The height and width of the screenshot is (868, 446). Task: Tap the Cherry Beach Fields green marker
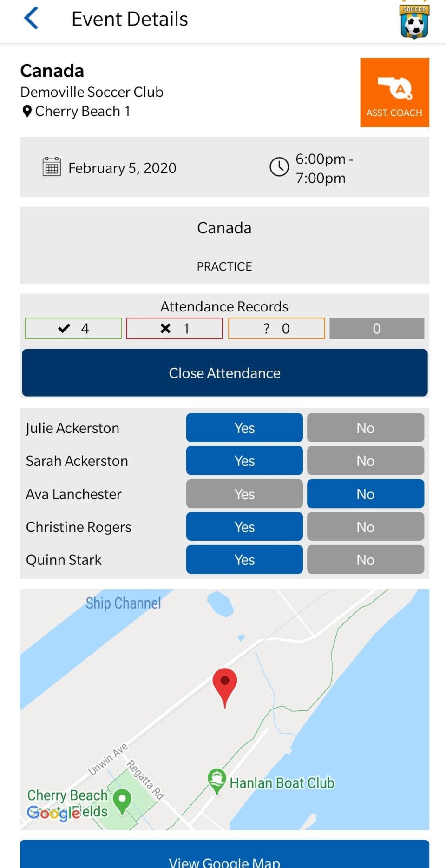(x=122, y=802)
